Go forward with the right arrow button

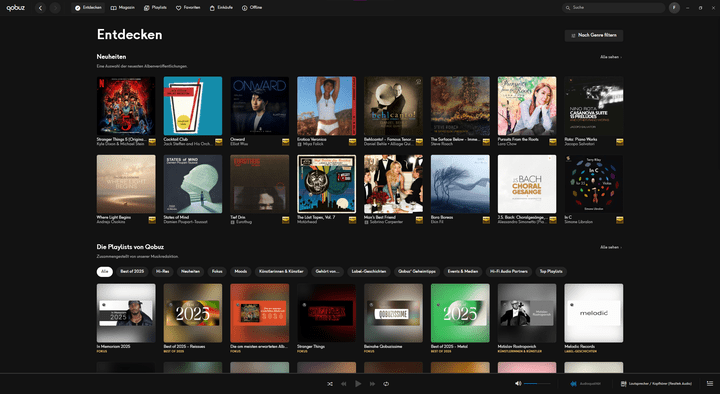pos(55,8)
